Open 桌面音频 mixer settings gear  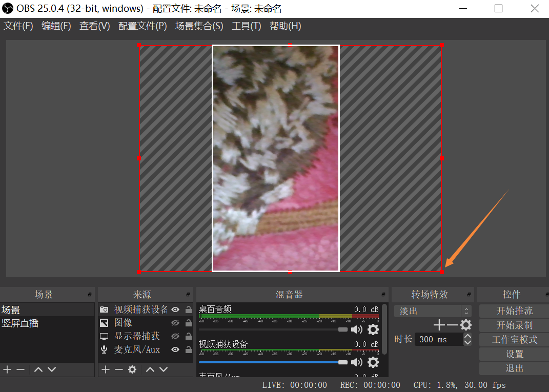[373, 329]
